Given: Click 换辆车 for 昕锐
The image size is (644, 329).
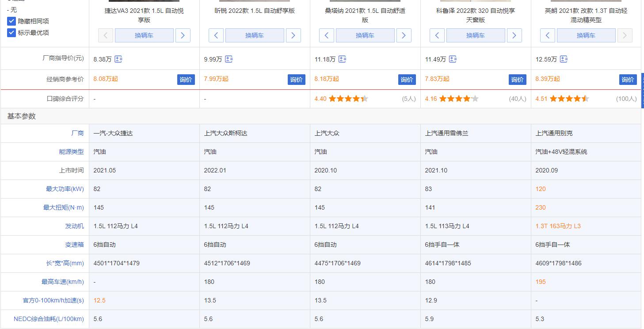Looking at the screenshot, I should coord(255,35).
